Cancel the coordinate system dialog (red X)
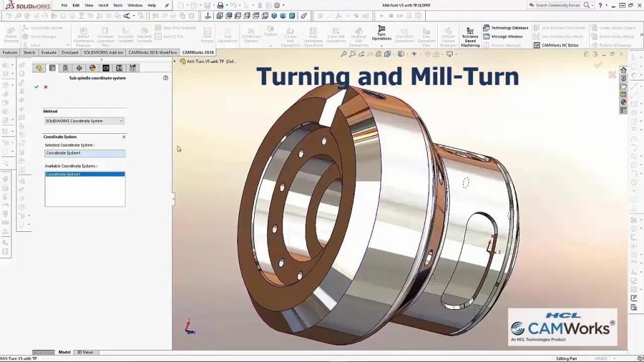This screenshot has width=644, height=362. tap(45, 87)
